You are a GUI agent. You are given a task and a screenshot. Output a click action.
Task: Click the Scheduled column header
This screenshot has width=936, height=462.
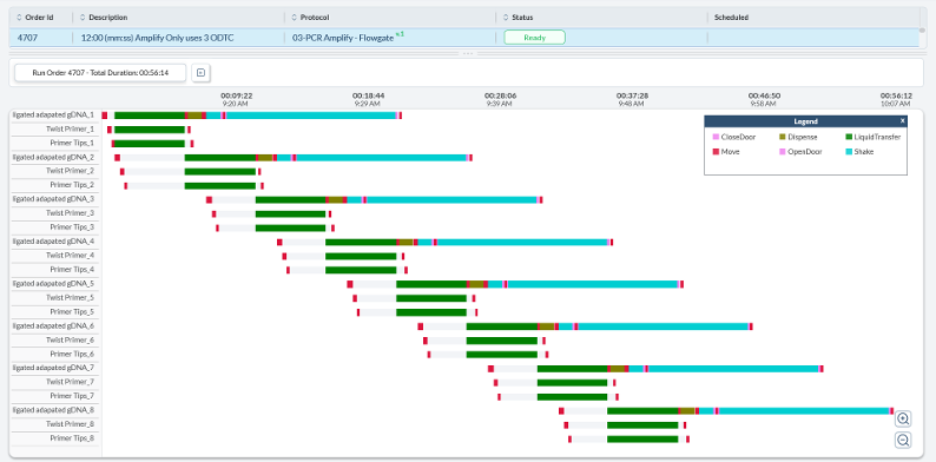[732, 18]
